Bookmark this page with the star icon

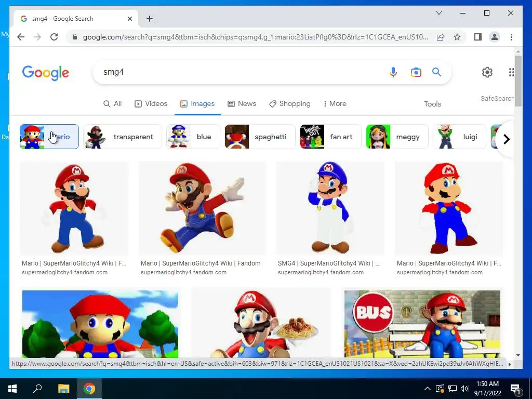[x=457, y=37]
